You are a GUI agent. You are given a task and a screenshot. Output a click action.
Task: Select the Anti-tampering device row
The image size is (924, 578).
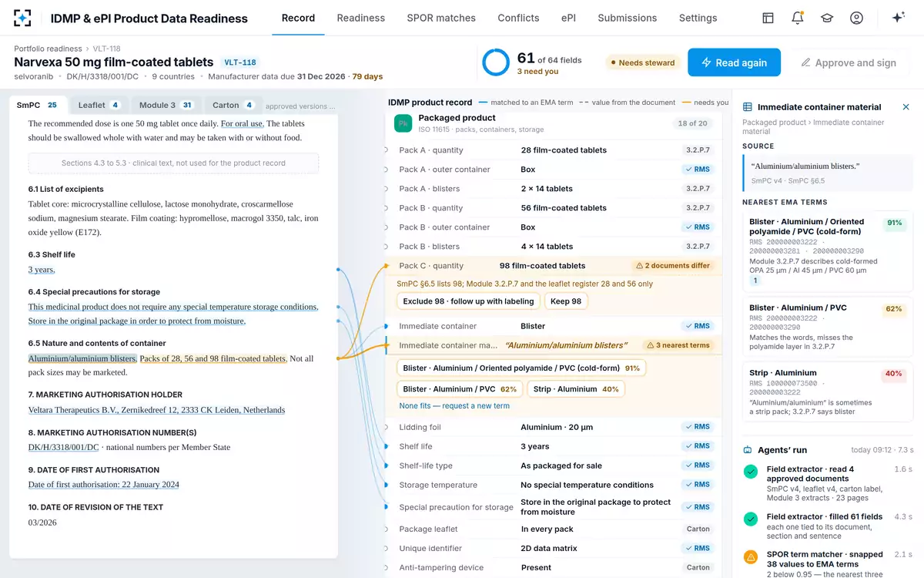tap(554, 567)
